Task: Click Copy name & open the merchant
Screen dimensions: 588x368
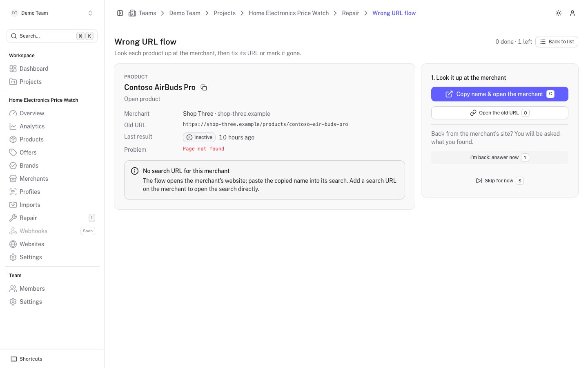Action: (x=500, y=94)
